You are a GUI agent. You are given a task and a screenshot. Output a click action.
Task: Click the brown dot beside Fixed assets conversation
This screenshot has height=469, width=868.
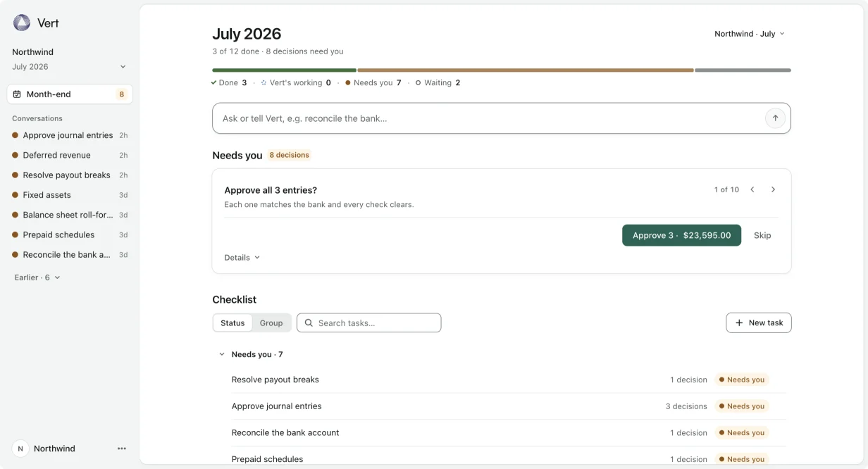pyautogui.click(x=15, y=195)
